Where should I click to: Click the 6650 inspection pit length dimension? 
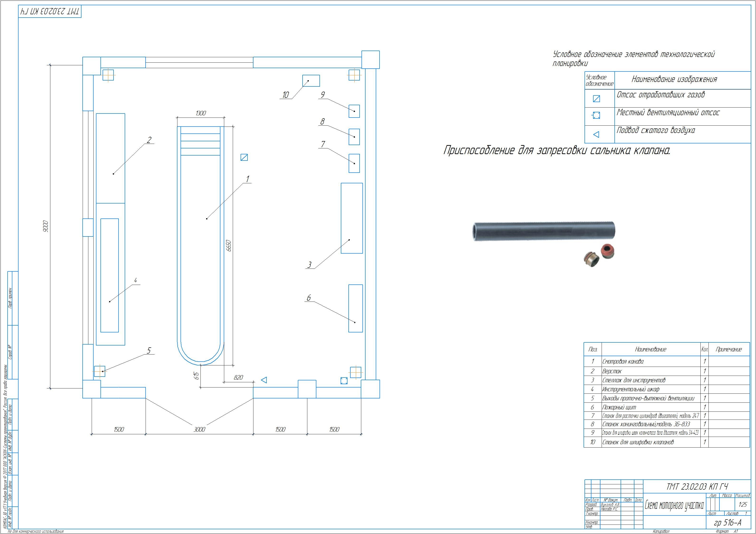(229, 246)
